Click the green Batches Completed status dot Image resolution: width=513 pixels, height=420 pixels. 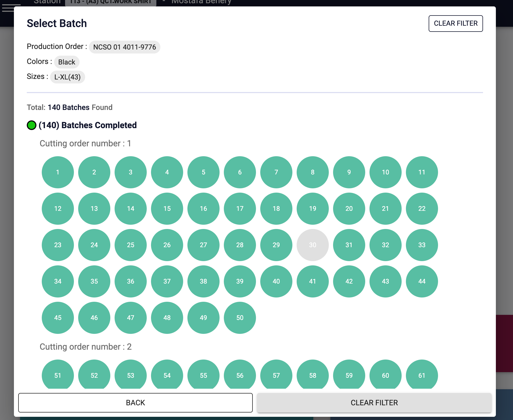click(32, 125)
